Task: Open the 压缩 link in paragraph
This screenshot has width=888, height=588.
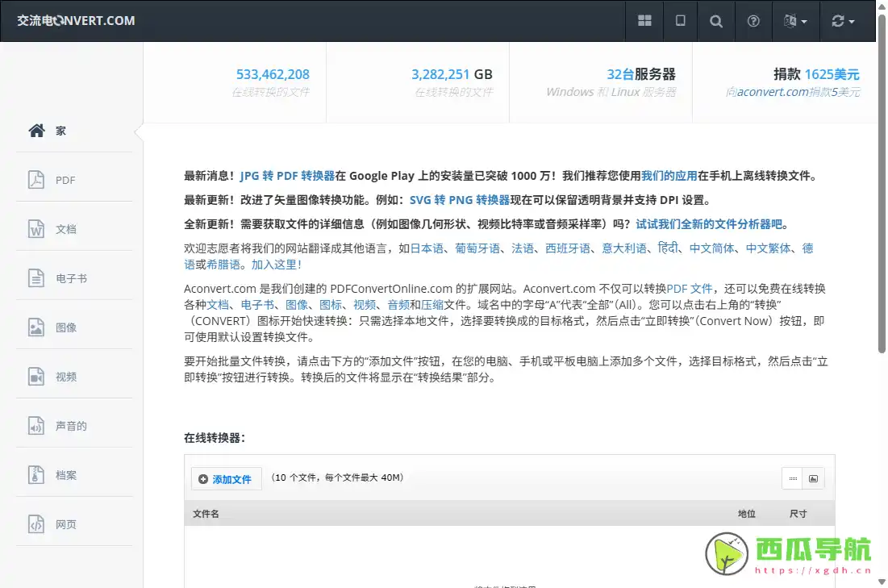Action: (x=432, y=305)
